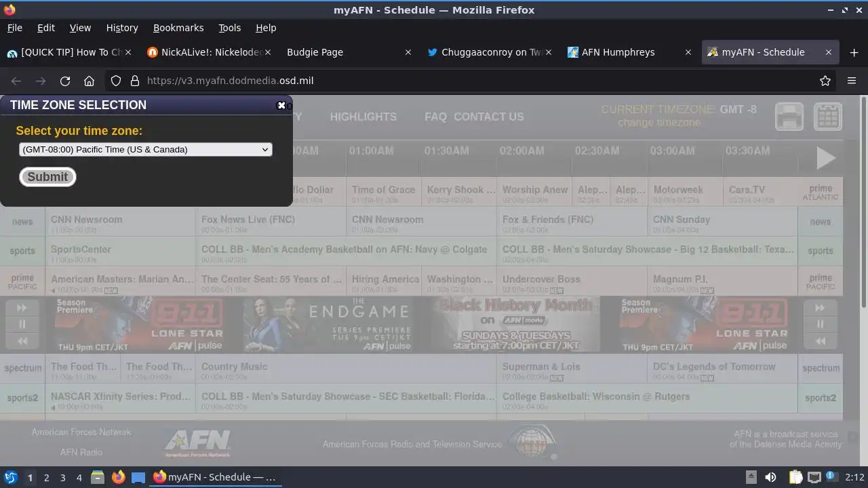Open the file manager taskbar icon

tap(98, 477)
